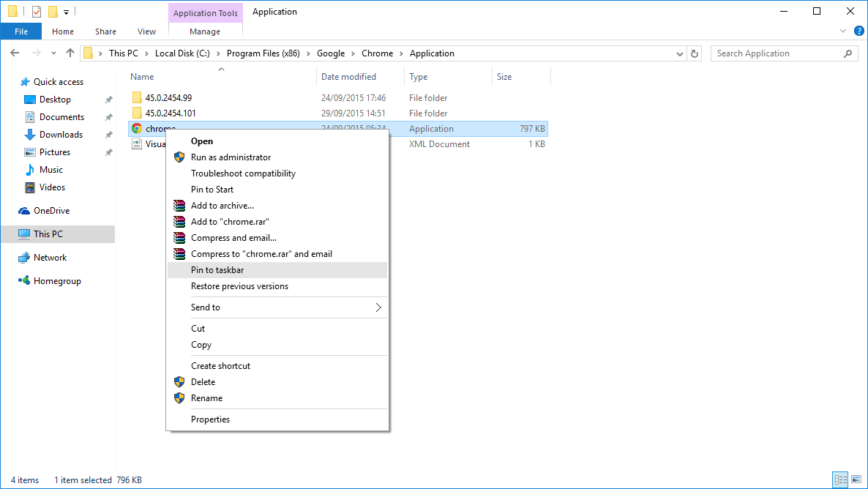Refresh the Application folder view
Screen dimensions: 868x489
(694, 53)
